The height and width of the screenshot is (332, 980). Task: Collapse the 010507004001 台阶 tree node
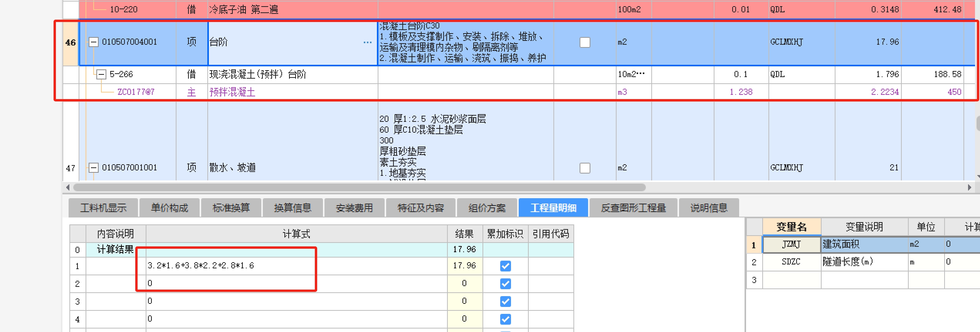(94, 42)
